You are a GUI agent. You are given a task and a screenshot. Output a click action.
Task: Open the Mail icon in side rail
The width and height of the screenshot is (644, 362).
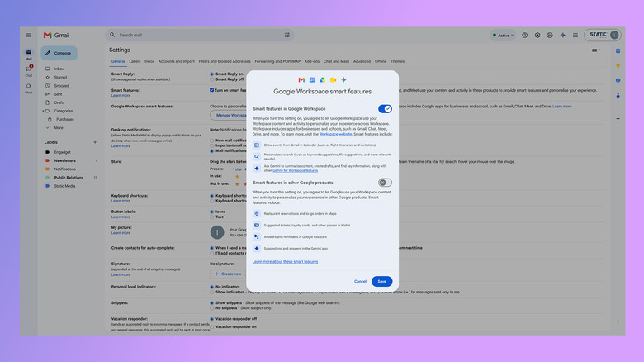pos(28,54)
